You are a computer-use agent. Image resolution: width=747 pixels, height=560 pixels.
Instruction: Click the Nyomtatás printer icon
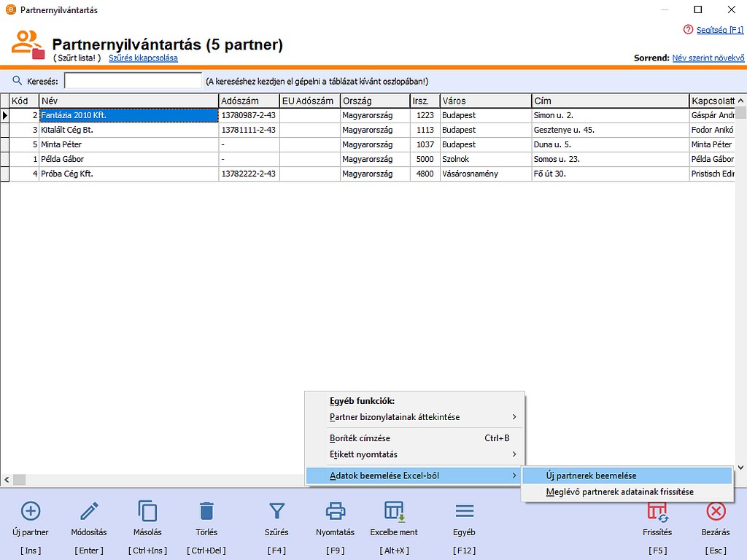[x=335, y=510]
